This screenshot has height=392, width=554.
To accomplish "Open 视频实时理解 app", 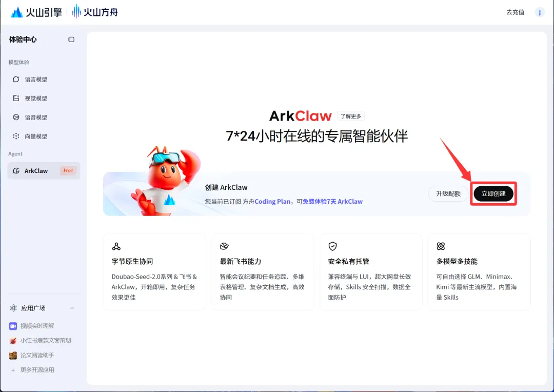I will [x=37, y=326].
